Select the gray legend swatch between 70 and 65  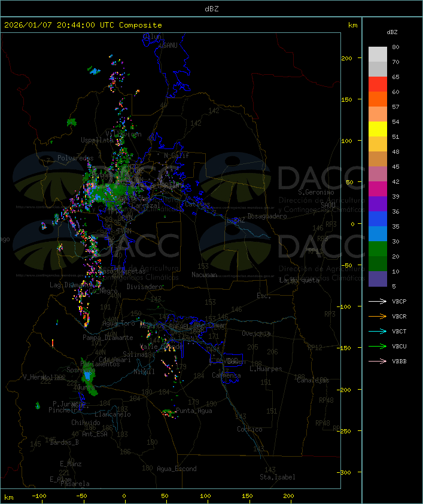[x=378, y=69]
